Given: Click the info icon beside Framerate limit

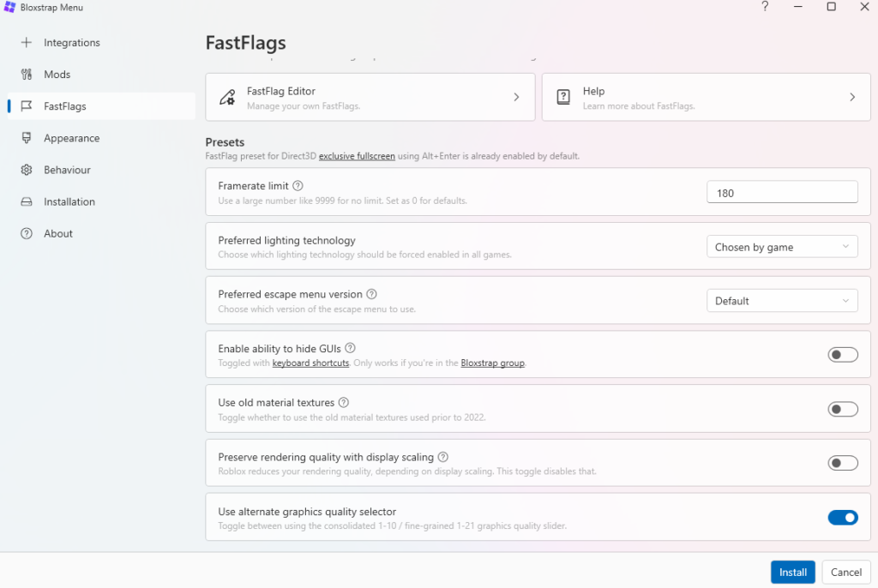Looking at the screenshot, I should [298, 186].
